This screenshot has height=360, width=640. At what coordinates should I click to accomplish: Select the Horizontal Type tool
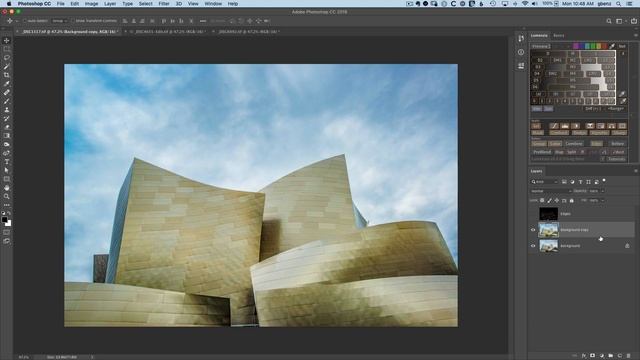(x=7, y=162)
